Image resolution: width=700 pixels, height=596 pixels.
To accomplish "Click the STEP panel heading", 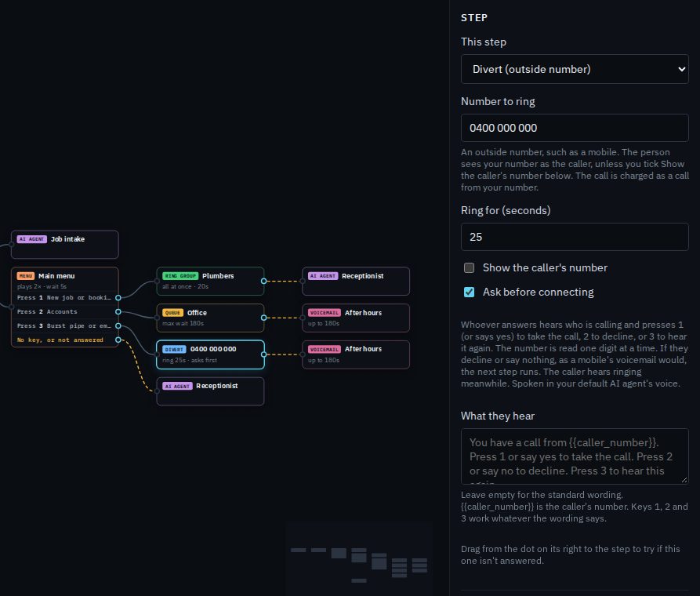I will pos(474,17).
